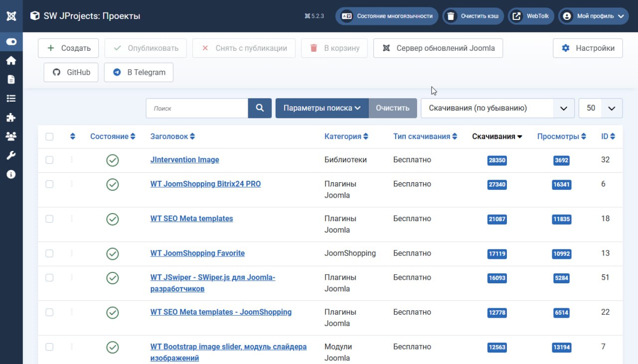The height and width of the screenshot is (364, 638).
Task: Open WT JoomShopping Bitrix24 PRO link
Action: pos(205,184)
